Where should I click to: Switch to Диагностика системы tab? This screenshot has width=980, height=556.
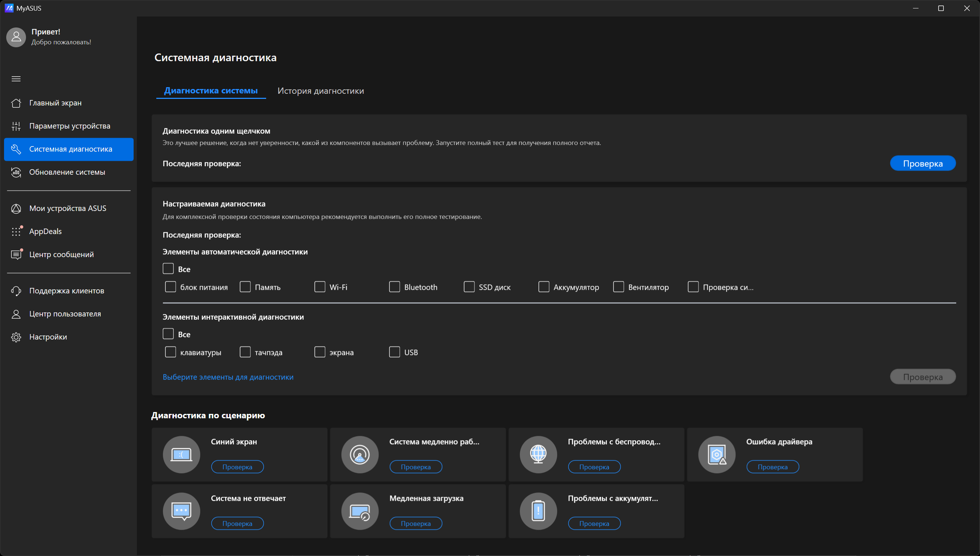click(x=211, y=91)
